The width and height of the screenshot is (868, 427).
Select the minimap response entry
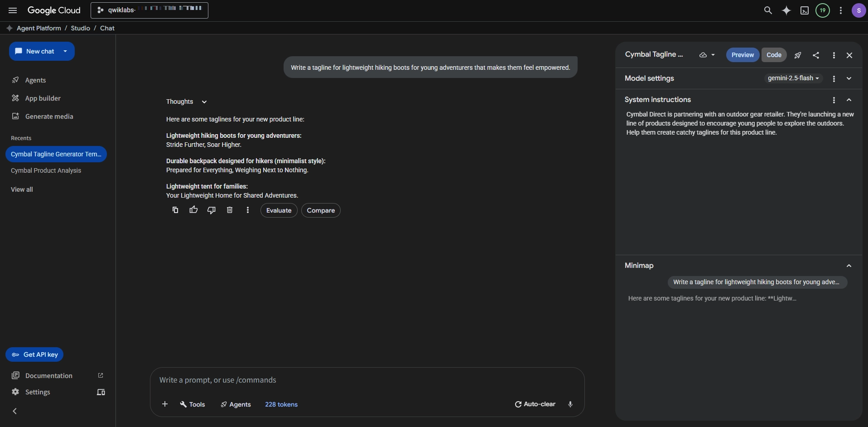pyautogui.click(x=712, y=298)
